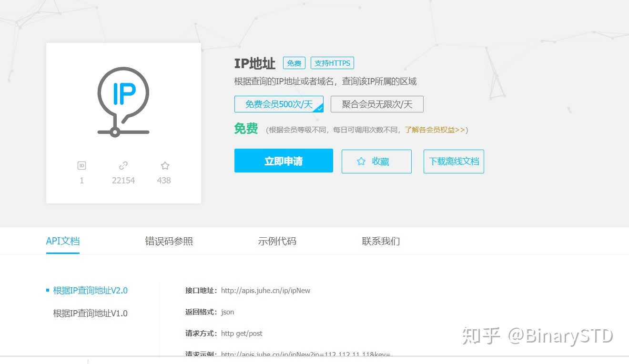The height and width of the screenshot is (364, 629).
Task: Select the 聚合会员无限次/天 plan option
Action: (x=377, y=104)
